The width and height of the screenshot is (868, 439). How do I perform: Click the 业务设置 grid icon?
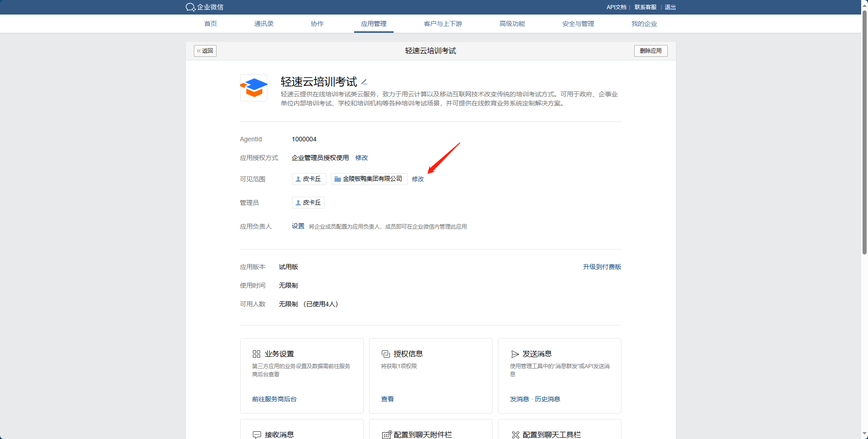pyautogui.click(x=256, y=354)
